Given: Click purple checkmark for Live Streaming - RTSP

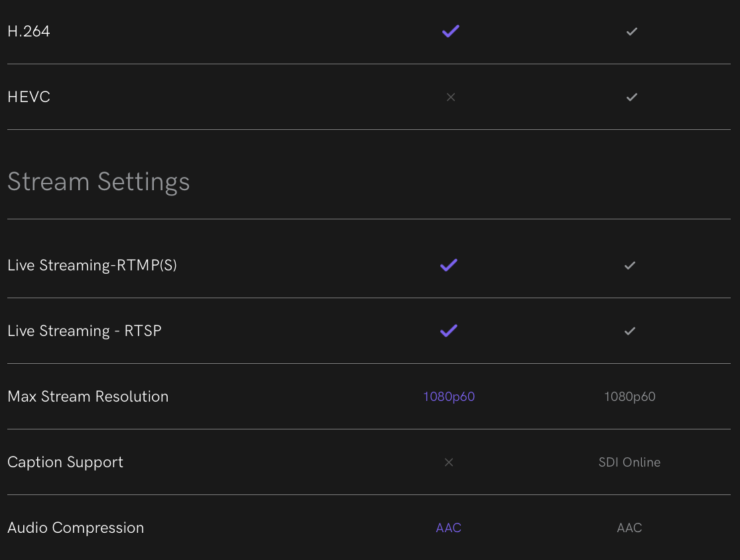Looking at the screenshot, I should (449, 331).
